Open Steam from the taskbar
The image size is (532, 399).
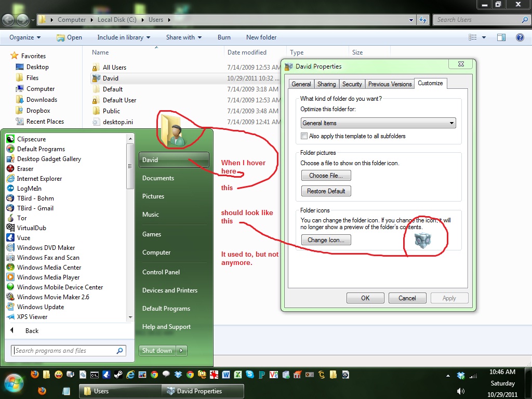(119, 374)
